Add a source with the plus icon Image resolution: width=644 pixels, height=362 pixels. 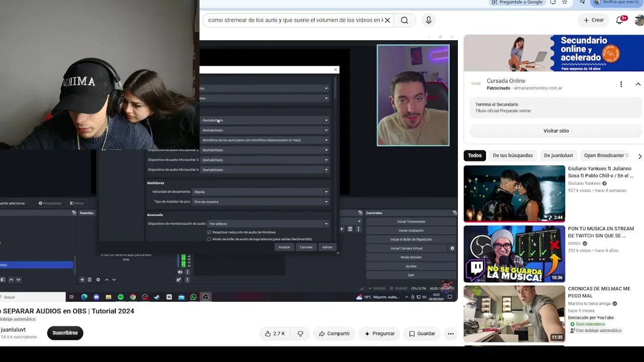click(x=82, y=280)
